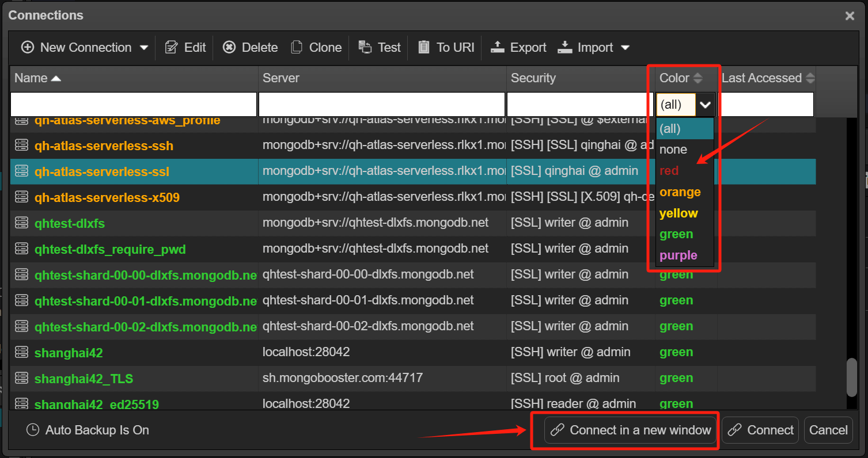Focus the Last Accessed filter field
This screenshot has height=458, width=868.
pos(767,104)
